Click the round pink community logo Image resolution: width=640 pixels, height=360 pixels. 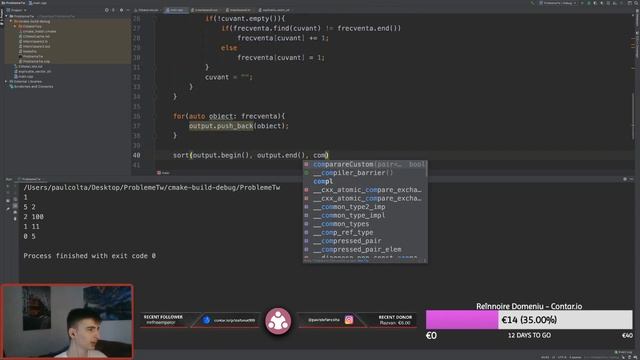[x=278, y=321]
